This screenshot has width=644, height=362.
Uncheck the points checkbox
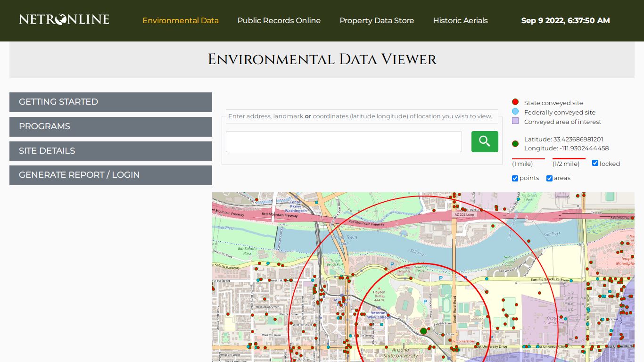pos(515,178)
